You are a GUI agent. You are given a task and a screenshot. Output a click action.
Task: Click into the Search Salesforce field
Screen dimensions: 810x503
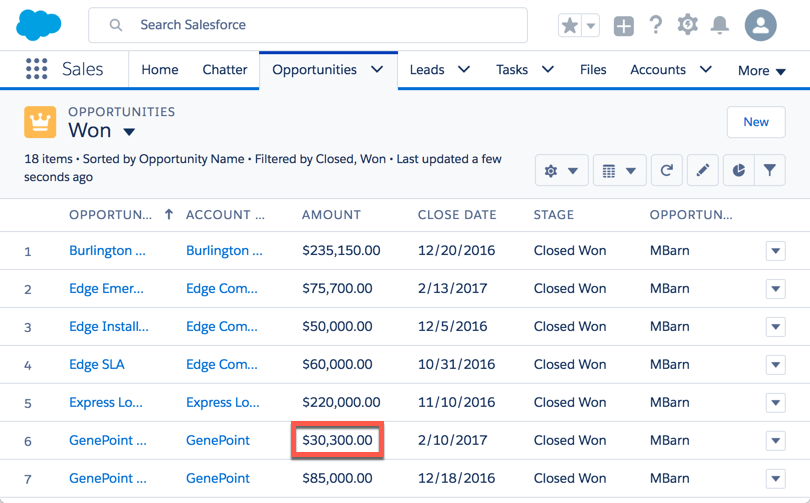[x=308, y=25]
